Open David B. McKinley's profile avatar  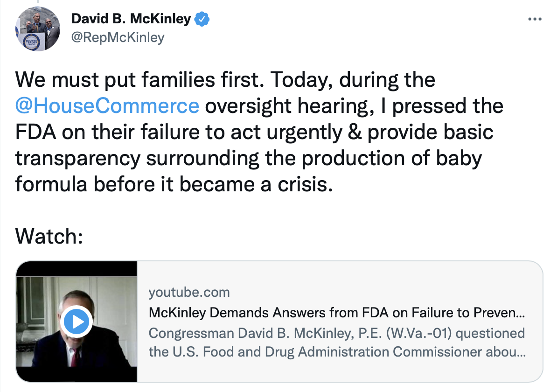pos(38,29)
